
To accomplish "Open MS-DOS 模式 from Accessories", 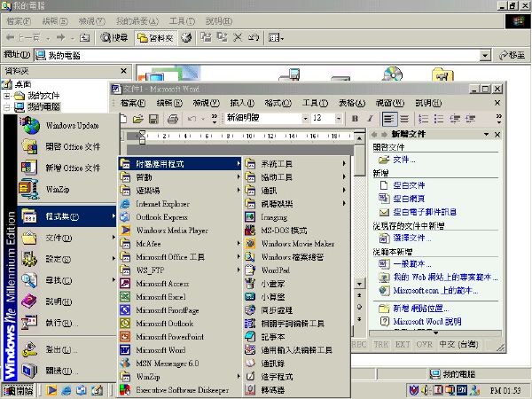I will click(296, 231).
